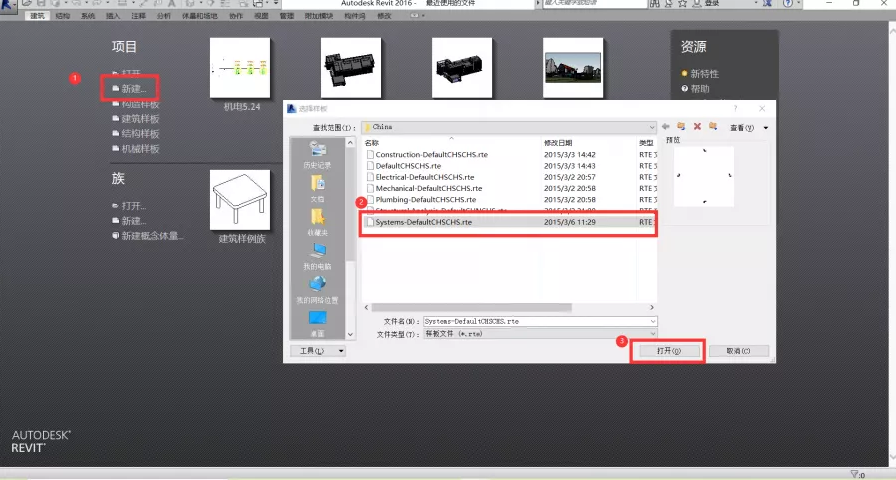Image resolution: width=896 pixels, height=480 pixels.
Task: Click the Revit search box in title bar
Action: point(594,3)
